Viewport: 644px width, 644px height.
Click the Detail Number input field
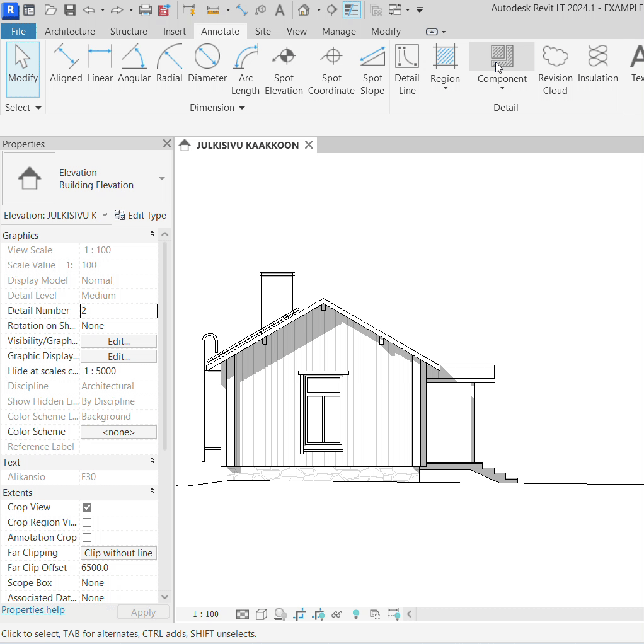click(118, 311)
